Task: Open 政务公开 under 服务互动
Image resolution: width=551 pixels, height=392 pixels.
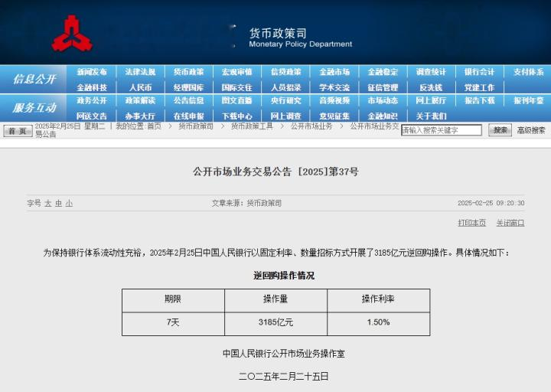Action: 92,100
